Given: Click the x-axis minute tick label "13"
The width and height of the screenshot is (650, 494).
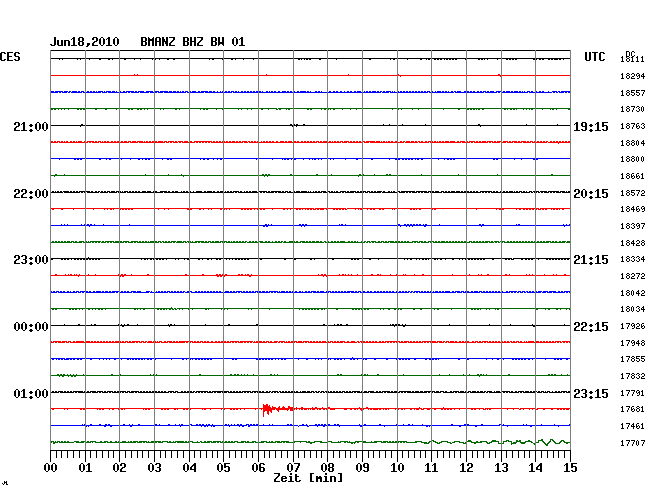Looking at the screenshot, I should click(x=502, y=468).
